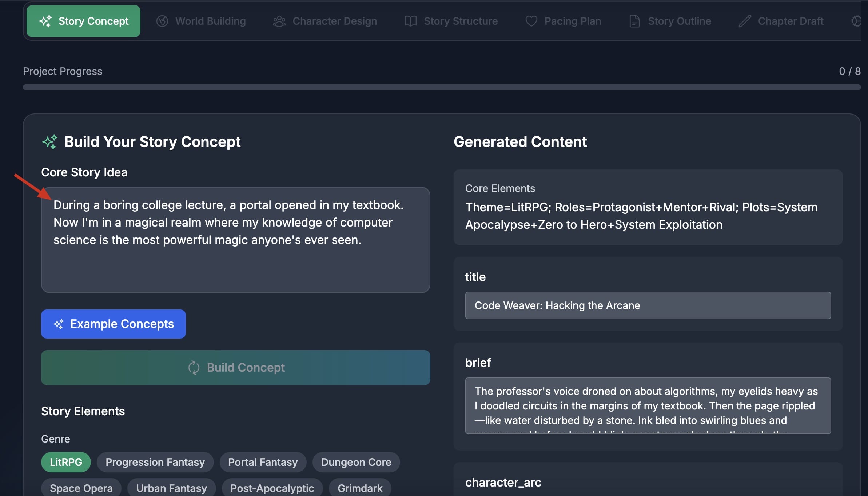
Task: Click the Build Concept button
Action: 235,368
